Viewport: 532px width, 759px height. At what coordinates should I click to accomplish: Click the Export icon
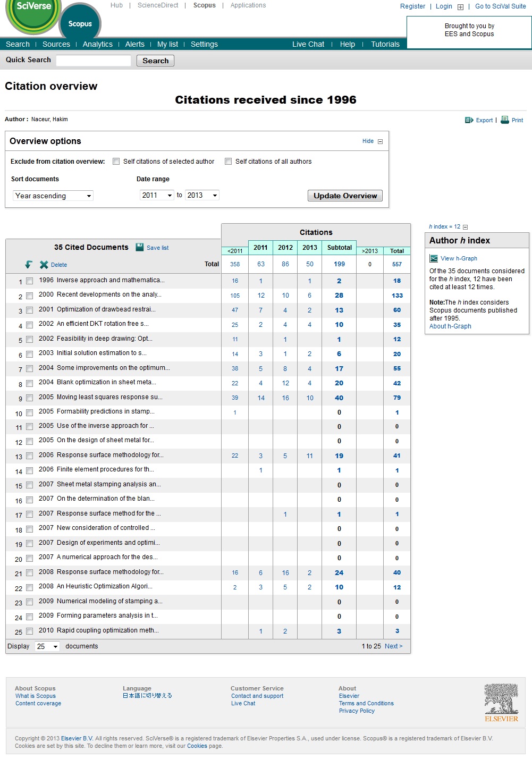click(469, 120)
